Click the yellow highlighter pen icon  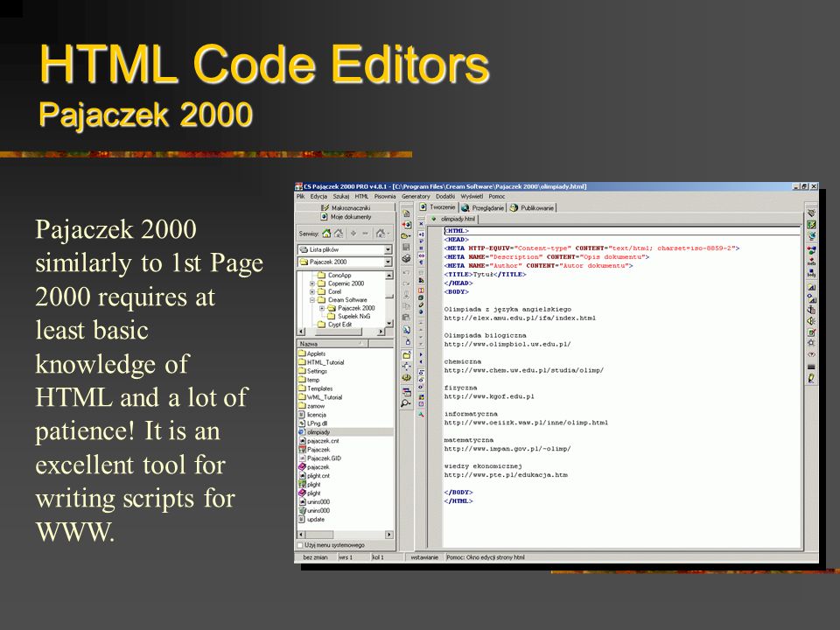pos(812,379)
